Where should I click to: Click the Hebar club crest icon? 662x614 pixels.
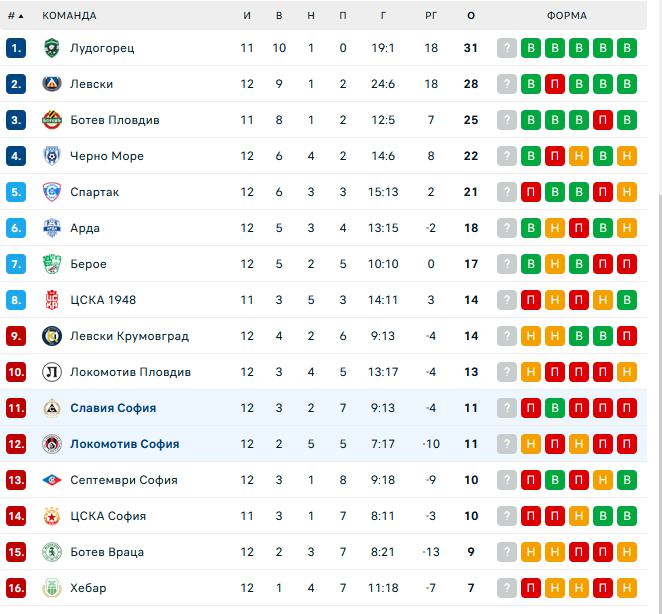52,588
